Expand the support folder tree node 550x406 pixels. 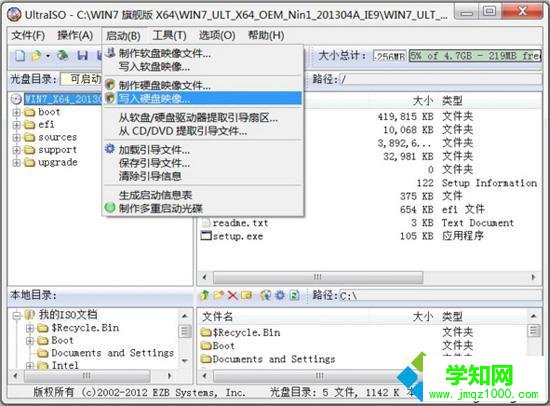pyautogui.click(x=16, y=150)
